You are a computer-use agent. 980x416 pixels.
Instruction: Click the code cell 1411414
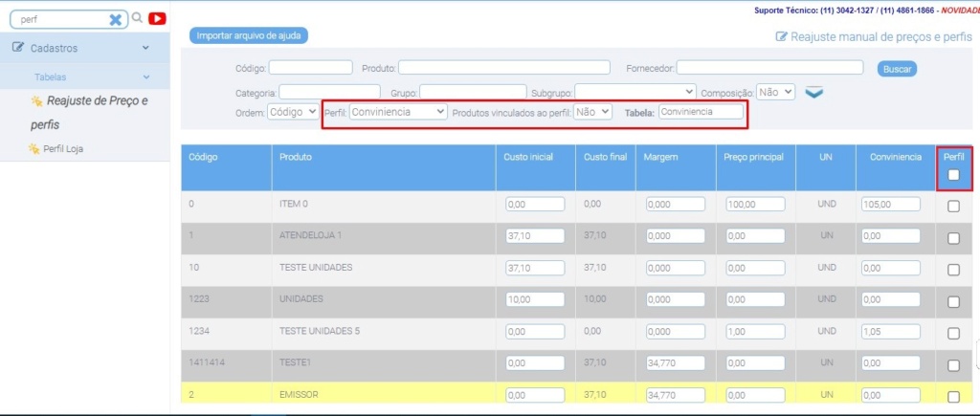click(206, 362)
